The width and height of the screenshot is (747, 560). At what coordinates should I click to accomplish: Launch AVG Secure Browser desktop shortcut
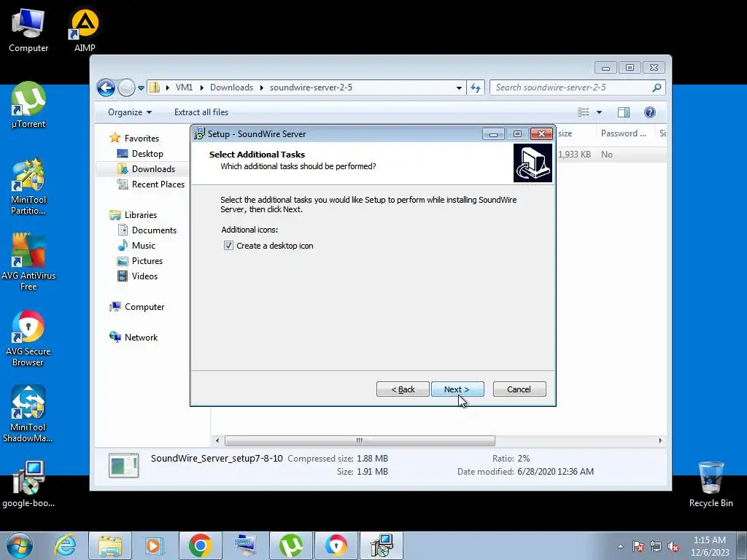(28, 338)
